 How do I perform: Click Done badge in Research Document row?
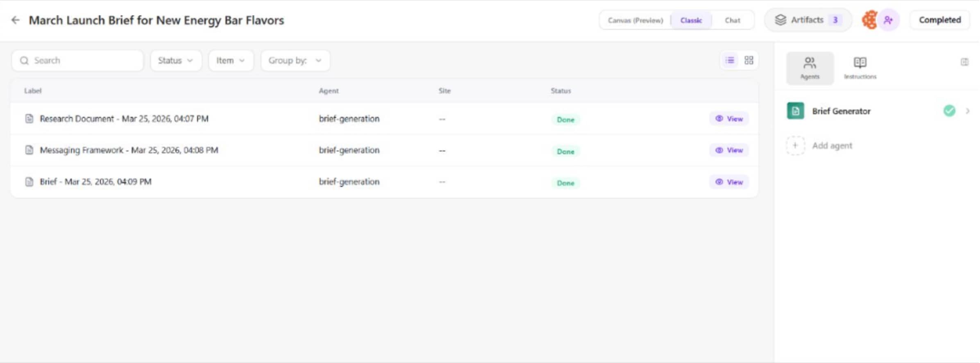click(x=565, y=120)
